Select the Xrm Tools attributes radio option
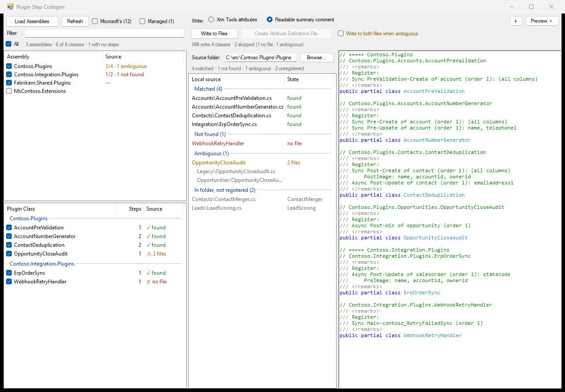The image size is (565, 392). pos(211,20)
